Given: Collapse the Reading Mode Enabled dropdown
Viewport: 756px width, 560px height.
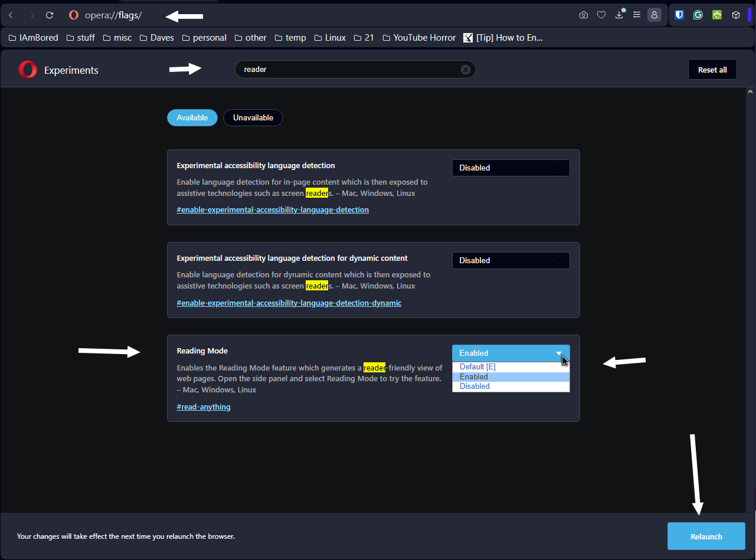Looking at the screenshot, I should pyautogui.click(x=511, y=353).
